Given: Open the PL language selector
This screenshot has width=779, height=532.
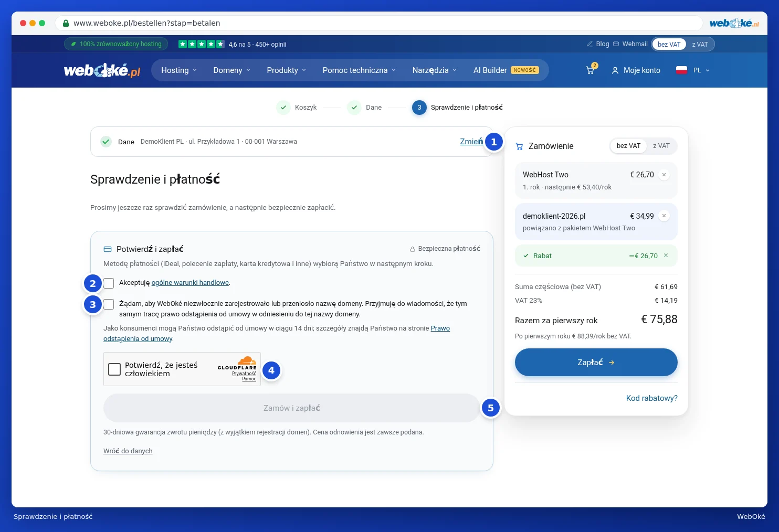Looking at the screenshot, I should click(693, 70).
